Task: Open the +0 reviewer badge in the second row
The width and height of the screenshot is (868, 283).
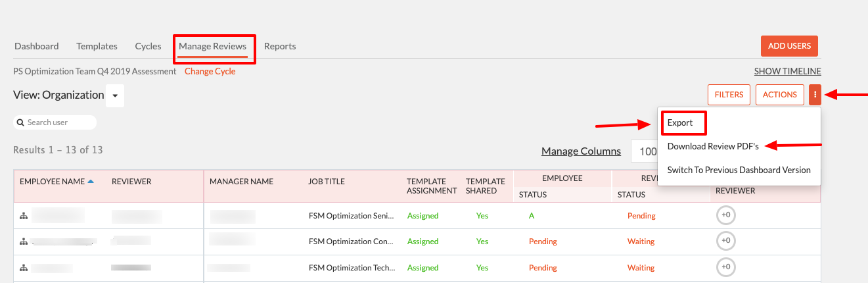Action: 725,241
